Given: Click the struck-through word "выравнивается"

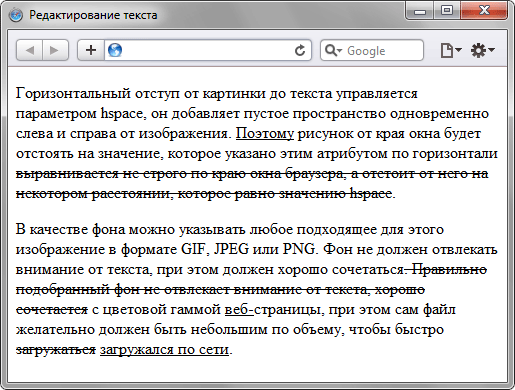Looking at the screenshot, I should (67, 174).
